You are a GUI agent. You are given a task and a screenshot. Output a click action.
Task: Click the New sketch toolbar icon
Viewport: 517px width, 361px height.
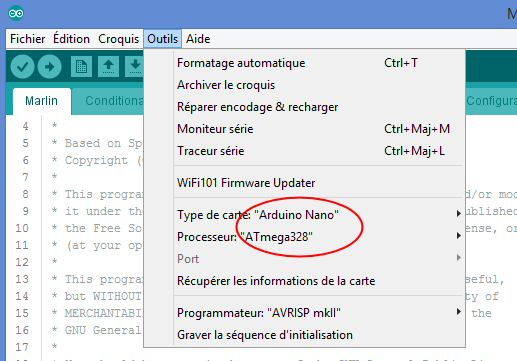pyautogui.click(x=81, y=67)
